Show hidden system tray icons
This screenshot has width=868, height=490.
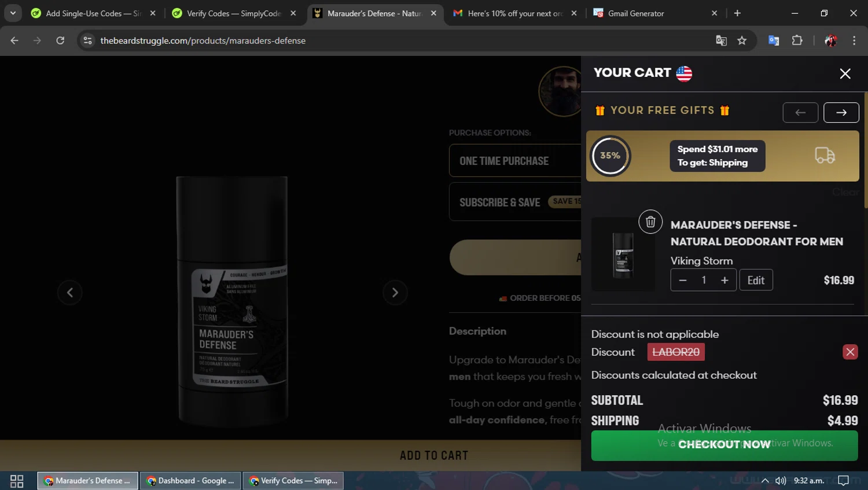point(765,481)
